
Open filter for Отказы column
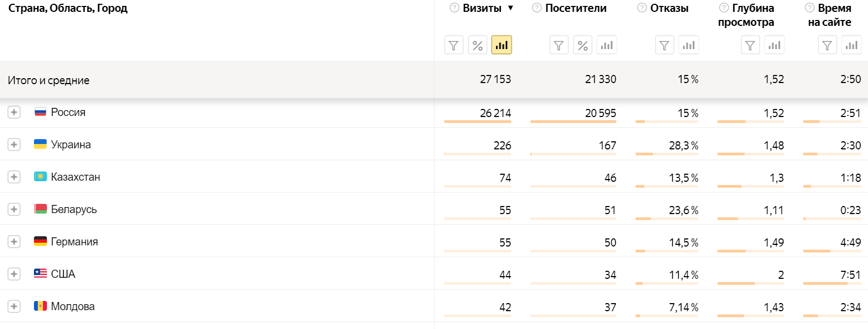[665, 45]
